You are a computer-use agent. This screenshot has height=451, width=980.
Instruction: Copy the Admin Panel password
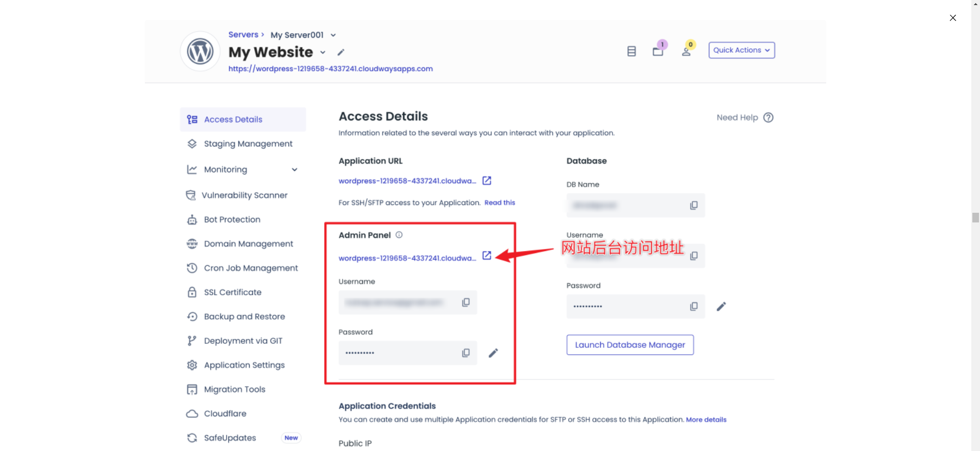(466, 353)
